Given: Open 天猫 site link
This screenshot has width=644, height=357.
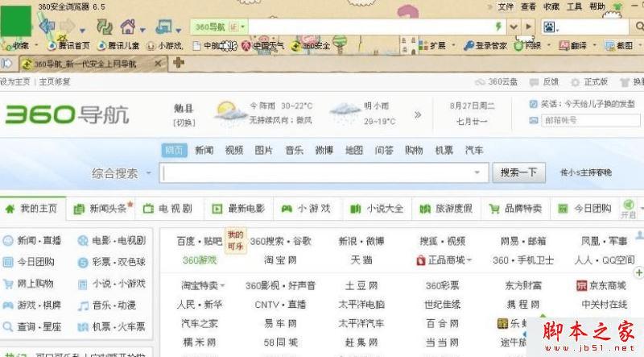Looking at the screenshot, I should (x=361, y=260).
